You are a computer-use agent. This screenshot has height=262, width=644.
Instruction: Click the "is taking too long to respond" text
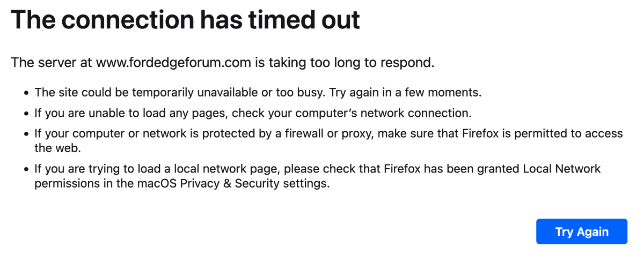[x=345, y=63]
